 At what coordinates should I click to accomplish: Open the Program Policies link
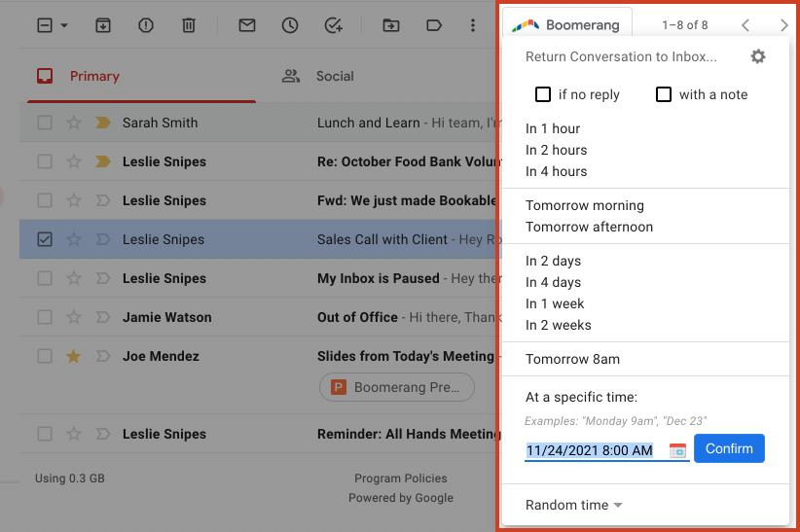pos(401,479)
